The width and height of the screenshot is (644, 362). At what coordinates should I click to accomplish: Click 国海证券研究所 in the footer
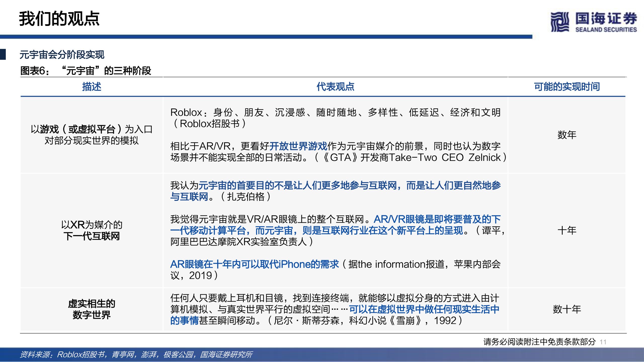click(x=226, y=354)
